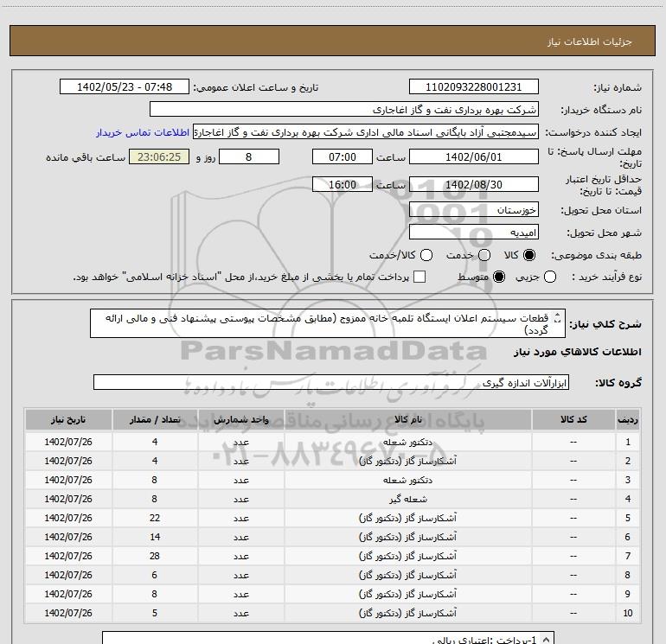Toggle the اسناد خزانه اسلامی payment checkbox
The height and width of the screenshot is (644, 666).
point(419,277)
